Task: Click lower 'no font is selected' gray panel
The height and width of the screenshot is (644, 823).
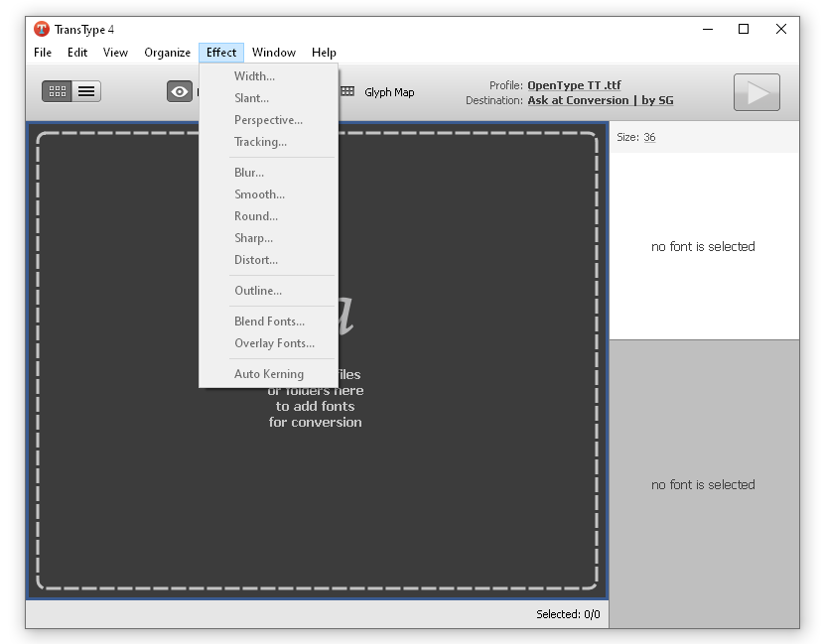Action: 704,484
